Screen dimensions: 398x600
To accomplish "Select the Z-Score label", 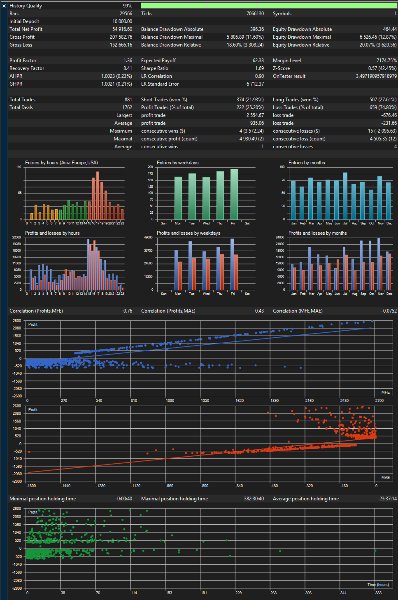I will coord(281,68).
